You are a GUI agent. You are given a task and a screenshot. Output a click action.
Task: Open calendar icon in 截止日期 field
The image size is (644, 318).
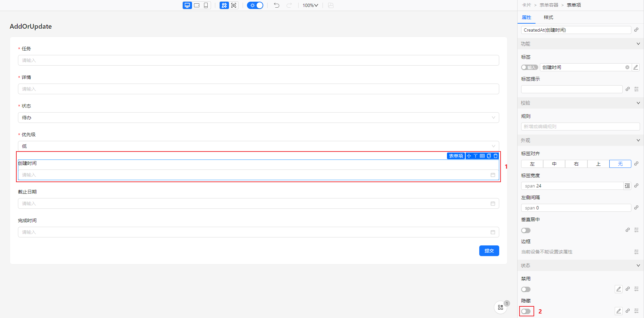click(x=493, y=203)
